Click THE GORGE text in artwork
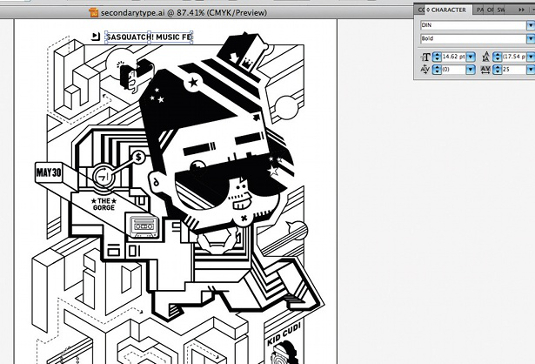Screen dimensions: 535x364 104,204
